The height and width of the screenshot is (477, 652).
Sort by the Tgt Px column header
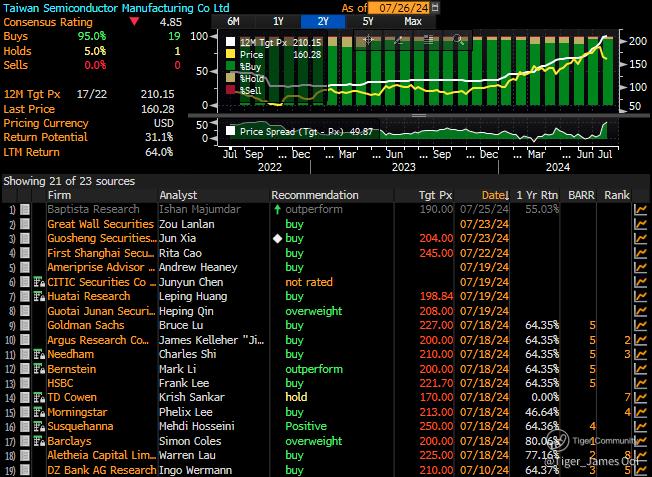pyautogui.click(x=436, y=195)
